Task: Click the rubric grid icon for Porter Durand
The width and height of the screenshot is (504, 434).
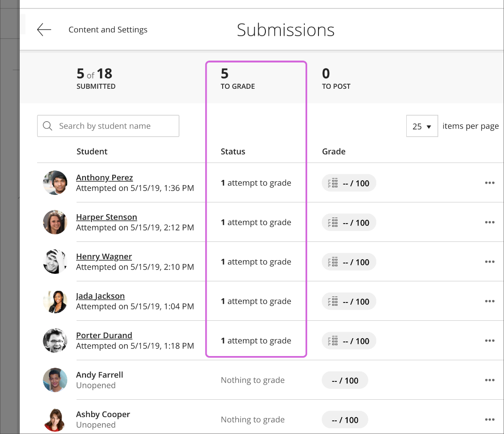Action: 332,341
